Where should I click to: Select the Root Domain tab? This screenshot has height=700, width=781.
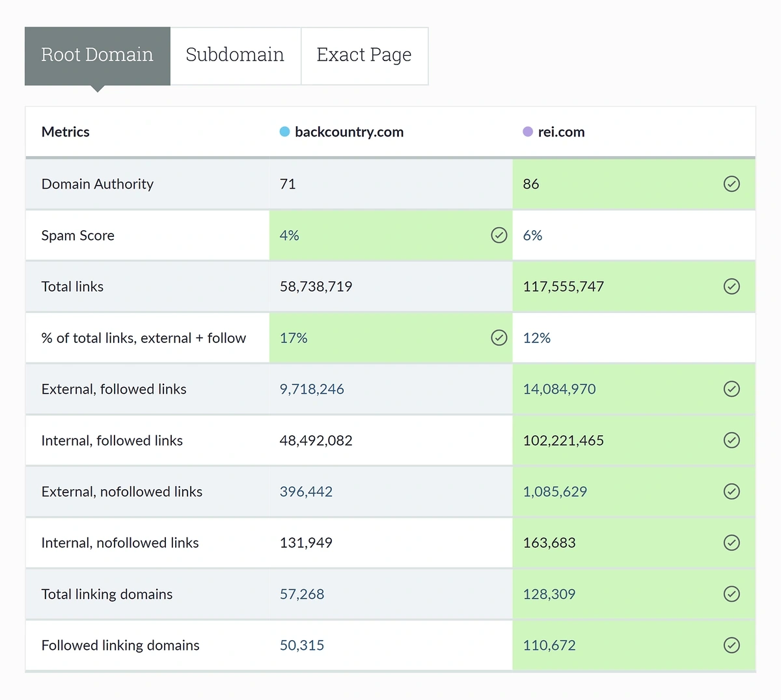coord(98,56)
